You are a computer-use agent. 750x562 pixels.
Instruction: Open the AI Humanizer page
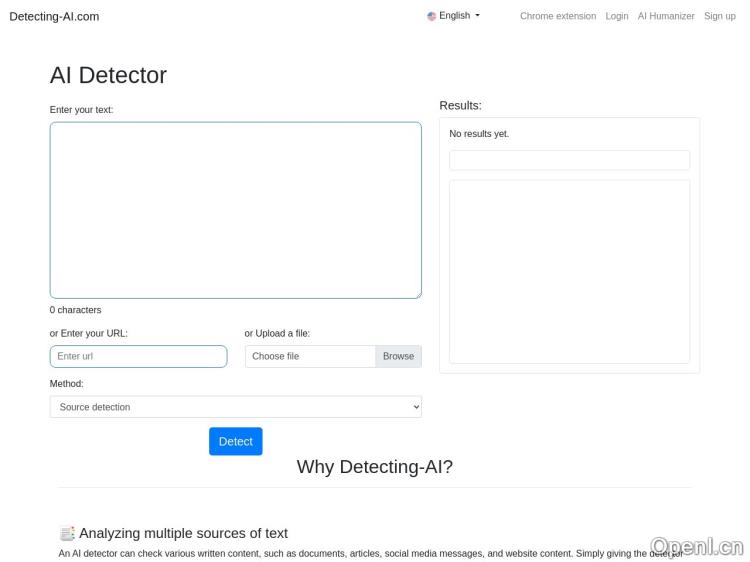pyautogui.click(x=666, y=16)
